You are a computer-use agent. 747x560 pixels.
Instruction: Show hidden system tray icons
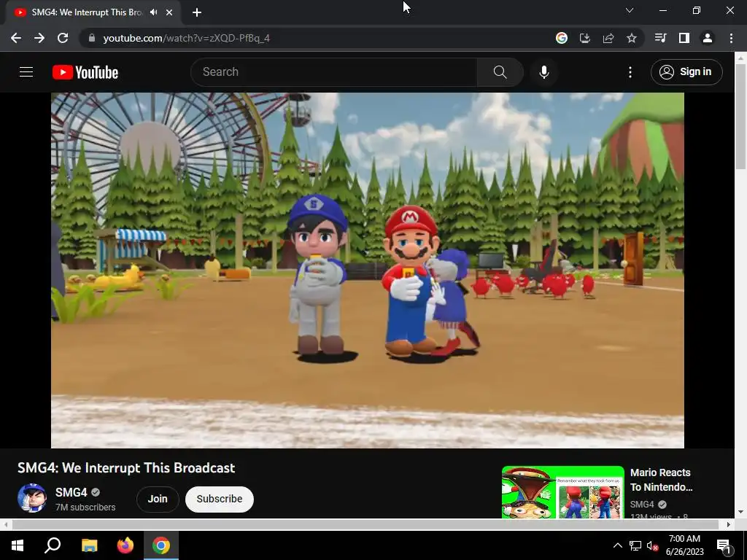[617, 545]
